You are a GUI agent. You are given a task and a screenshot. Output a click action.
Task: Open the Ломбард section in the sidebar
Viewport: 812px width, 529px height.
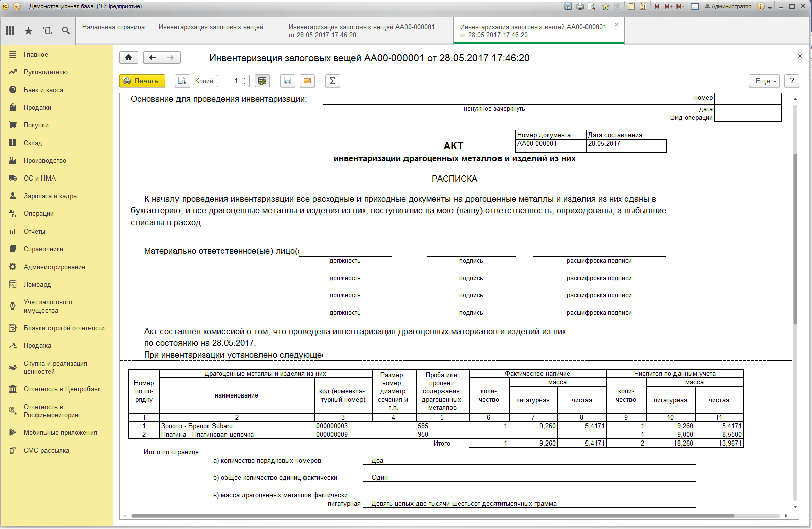(x=37, y=285)
